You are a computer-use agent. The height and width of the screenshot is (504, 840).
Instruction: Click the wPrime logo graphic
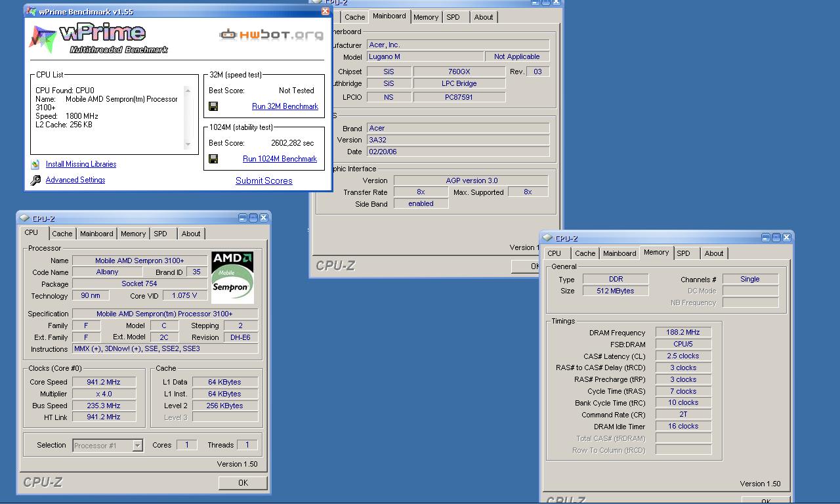tap(98, 38)
